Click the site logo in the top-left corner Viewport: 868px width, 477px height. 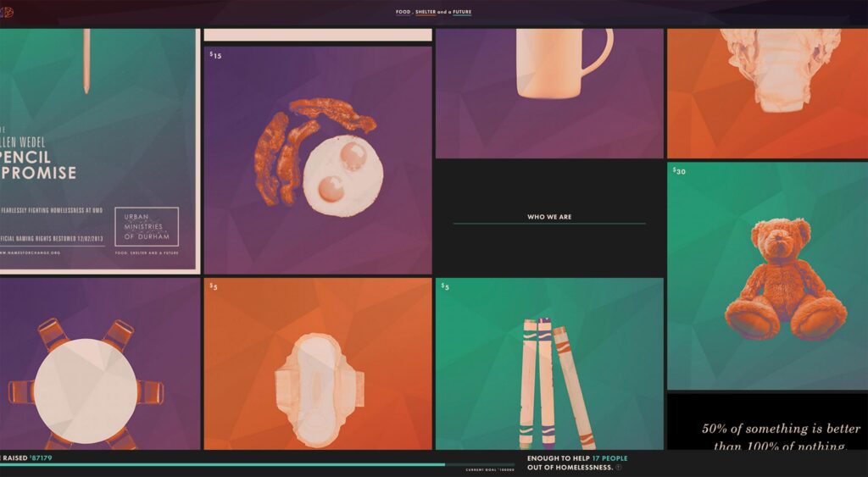(8, 12)
